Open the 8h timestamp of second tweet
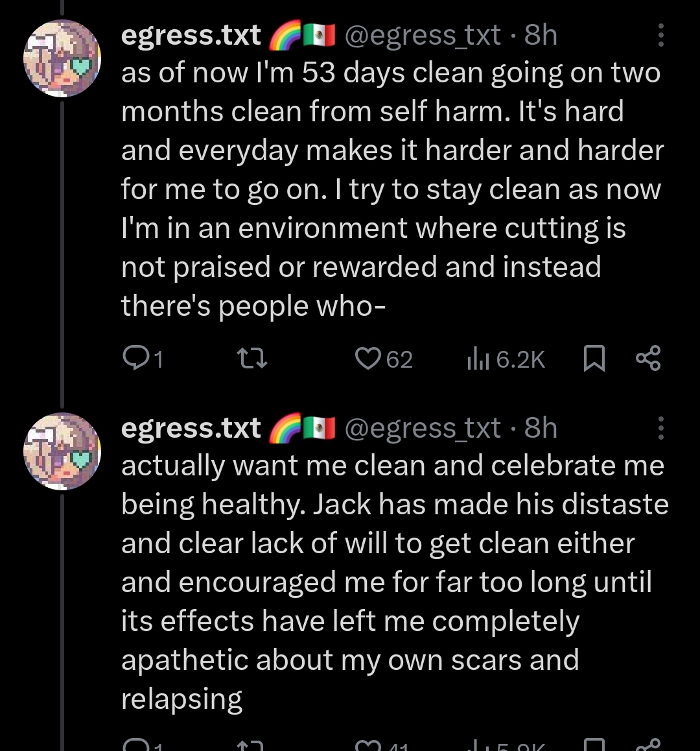The image size is (700, 751). pos(541,427)
